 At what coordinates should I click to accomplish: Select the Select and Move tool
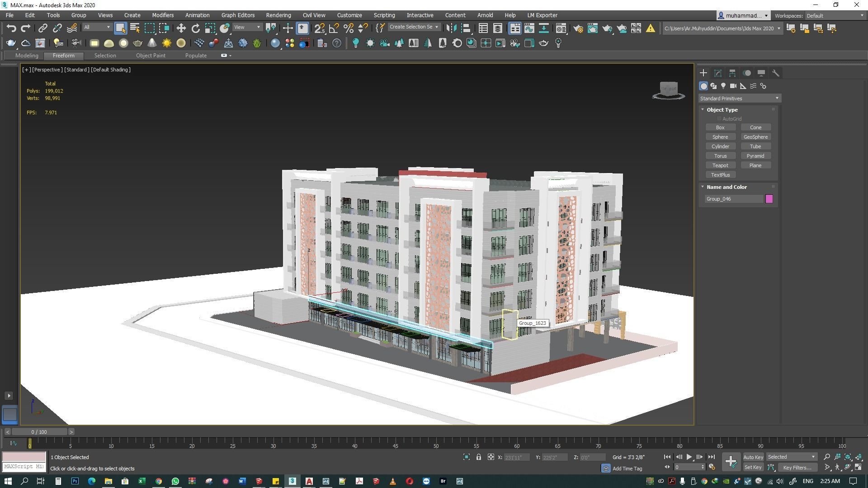click(x=181, y=28)
